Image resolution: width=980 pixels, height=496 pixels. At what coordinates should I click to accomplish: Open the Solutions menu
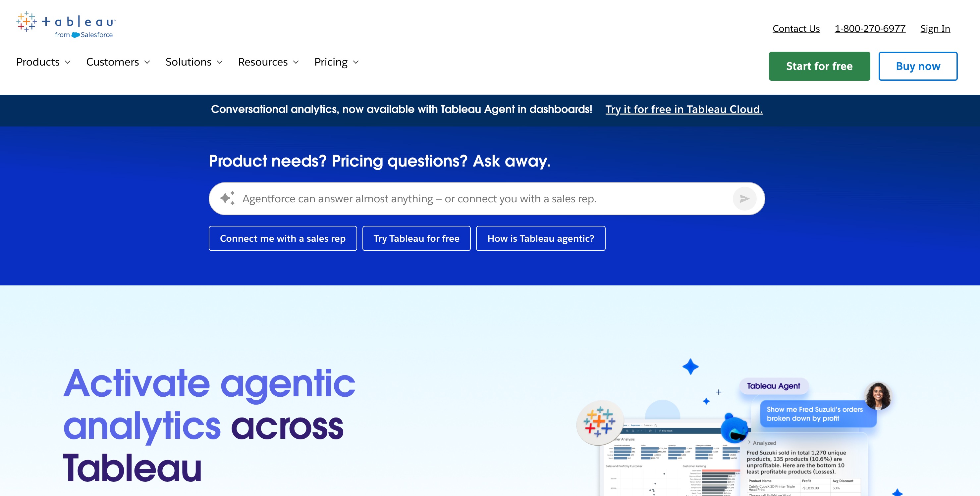(x=194, y=62)
